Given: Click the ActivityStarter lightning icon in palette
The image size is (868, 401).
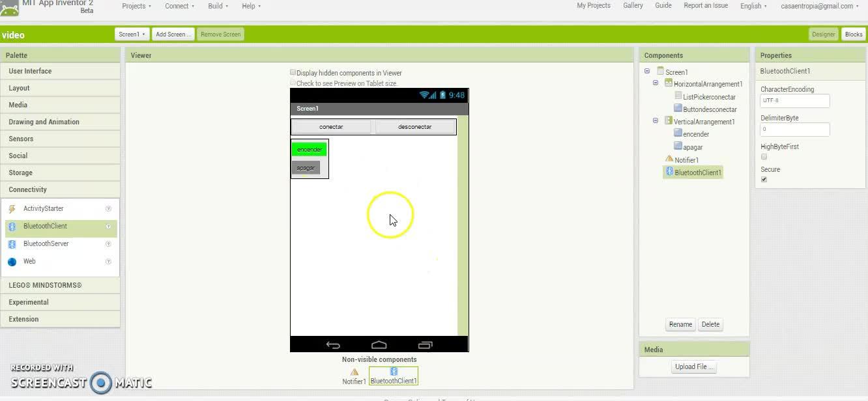Looking at the screenshot, I should 12,209.
